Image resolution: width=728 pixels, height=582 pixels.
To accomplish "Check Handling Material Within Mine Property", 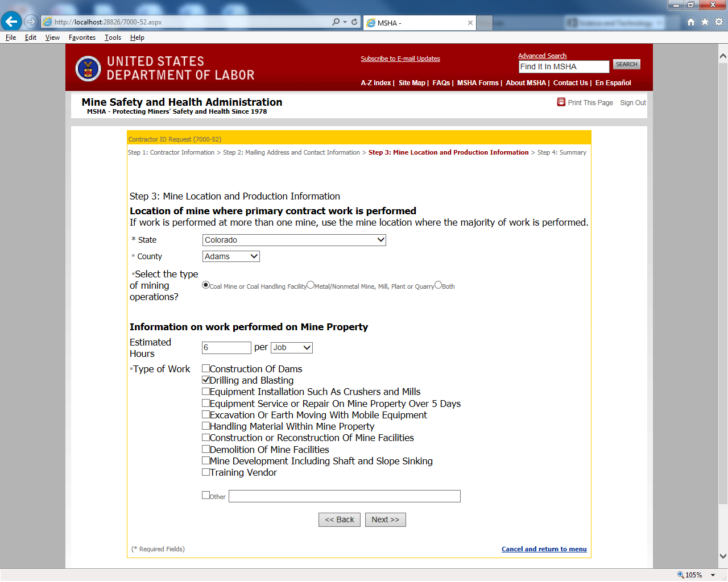I will coord(206,426).
